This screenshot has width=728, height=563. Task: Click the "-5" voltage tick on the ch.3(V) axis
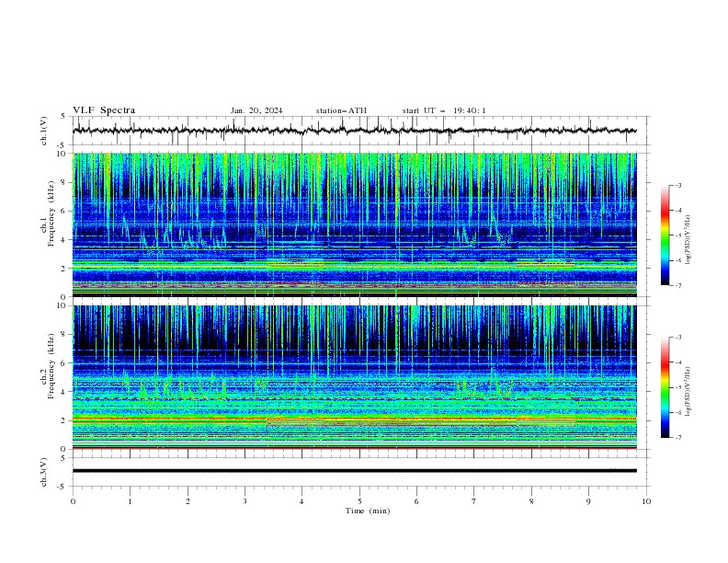pos(63,487)
